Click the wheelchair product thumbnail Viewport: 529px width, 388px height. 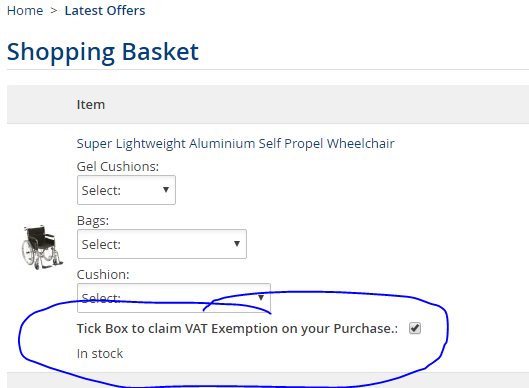[x=42, y=247]
